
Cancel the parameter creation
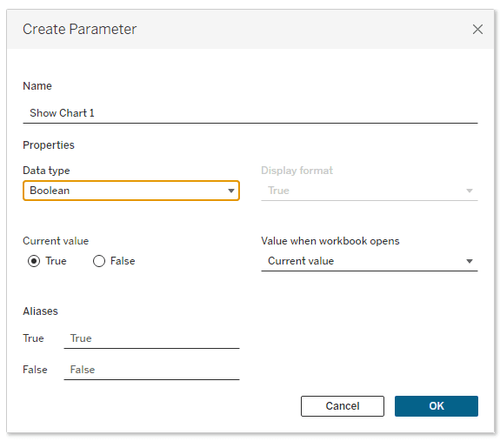click(x=342, y=406)
